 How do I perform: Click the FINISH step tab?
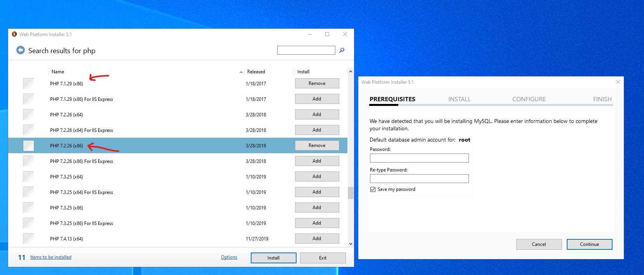(x=602, y=99)
